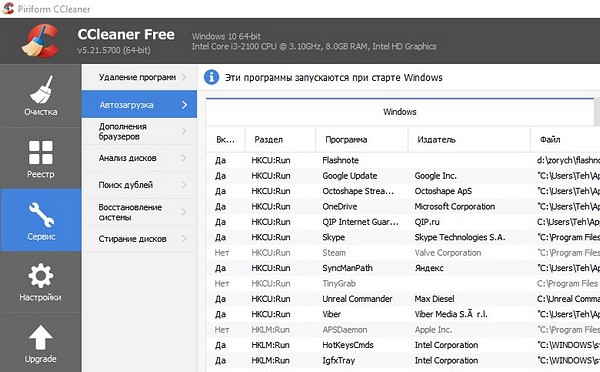
Task: Select the QIP Internet Guar... entry
Action: [x=403, y=222]
